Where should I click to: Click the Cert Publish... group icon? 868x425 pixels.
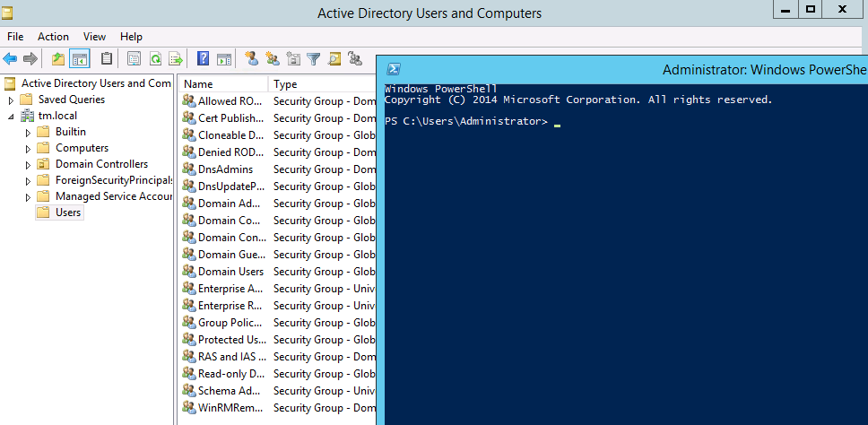[x=189, y=118]
